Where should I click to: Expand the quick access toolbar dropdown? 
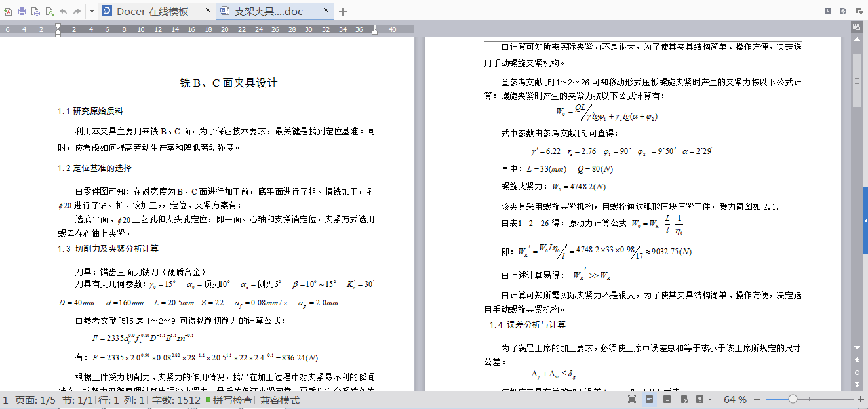click(x=92, y=11)
